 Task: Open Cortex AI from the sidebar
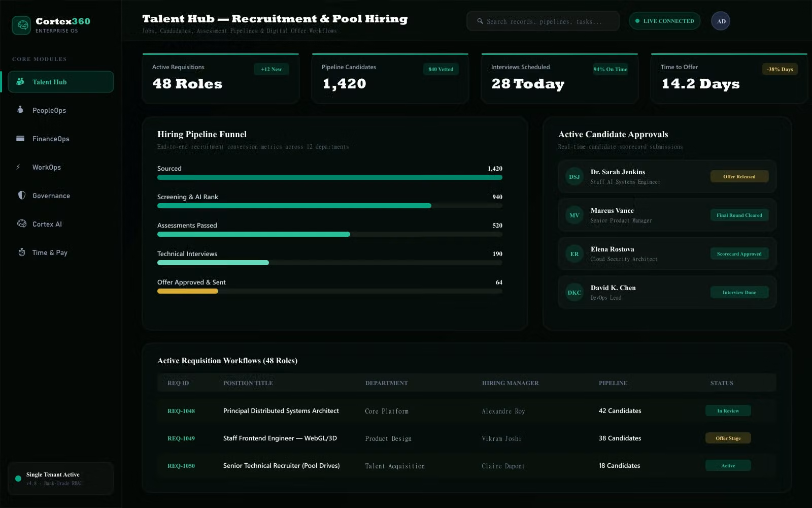[x=60, y=224]
